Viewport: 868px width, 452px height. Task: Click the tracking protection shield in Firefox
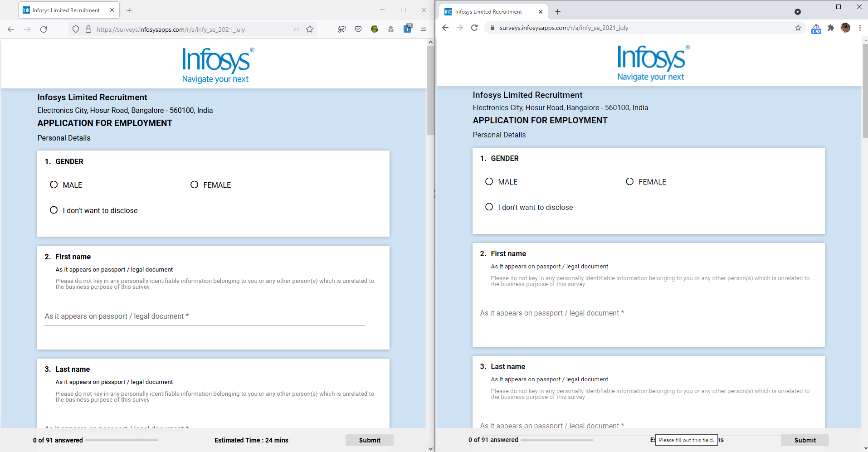point(75,29)
